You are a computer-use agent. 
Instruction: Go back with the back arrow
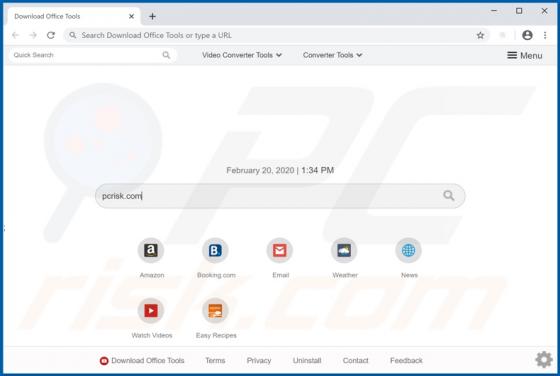point(15,35)
